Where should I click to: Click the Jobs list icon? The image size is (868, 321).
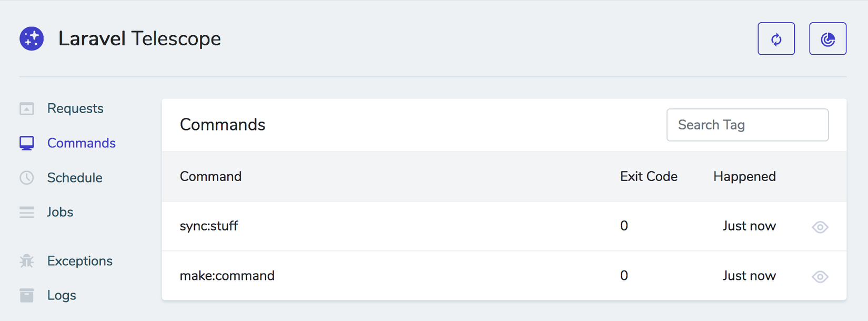tap(27, 212)
